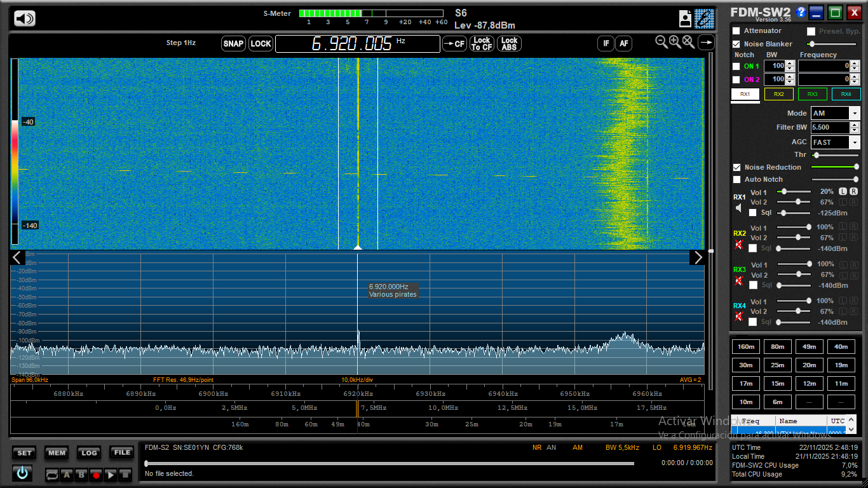Click the 6.920.005 frequency display

(x=357, y=43)
